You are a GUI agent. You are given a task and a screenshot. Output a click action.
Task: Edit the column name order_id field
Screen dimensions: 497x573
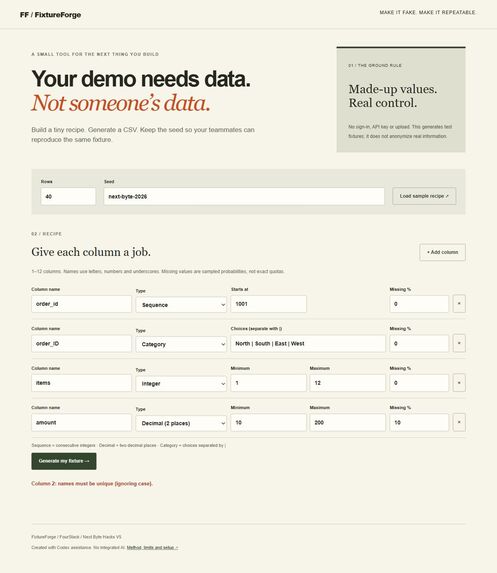81,304
